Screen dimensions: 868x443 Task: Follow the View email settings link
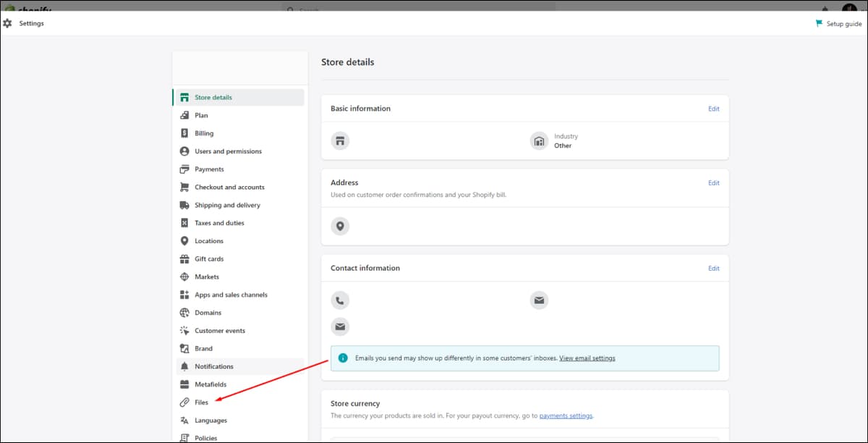coord(587,358)
